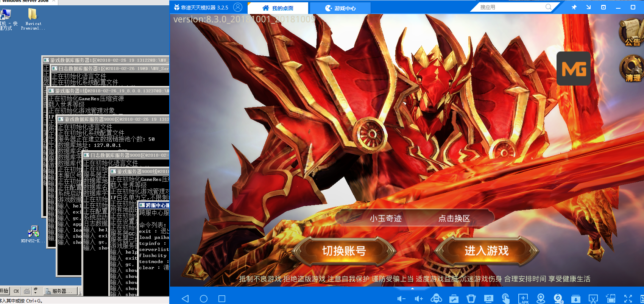Switch to the 游戏中心 tab

click(340, 8)
